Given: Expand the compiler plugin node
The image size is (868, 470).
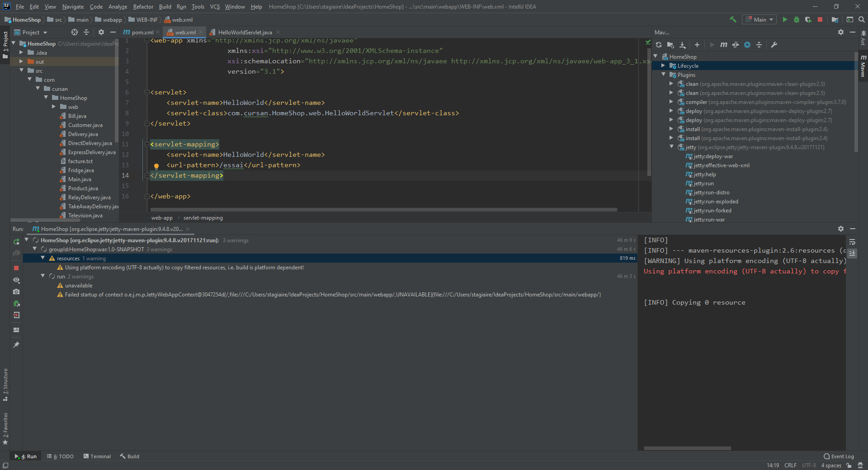Looking at the screenshot, I should (x=671, y=102).
